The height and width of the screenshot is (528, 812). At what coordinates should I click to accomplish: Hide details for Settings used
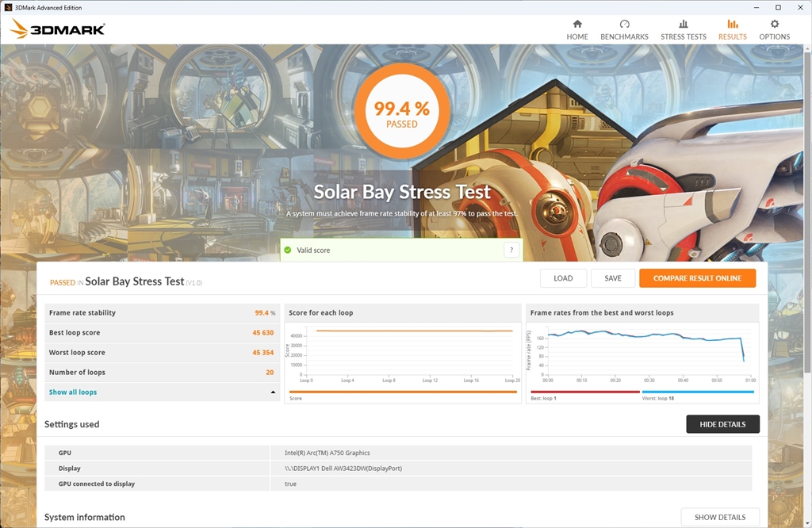(x=722, y=424)
